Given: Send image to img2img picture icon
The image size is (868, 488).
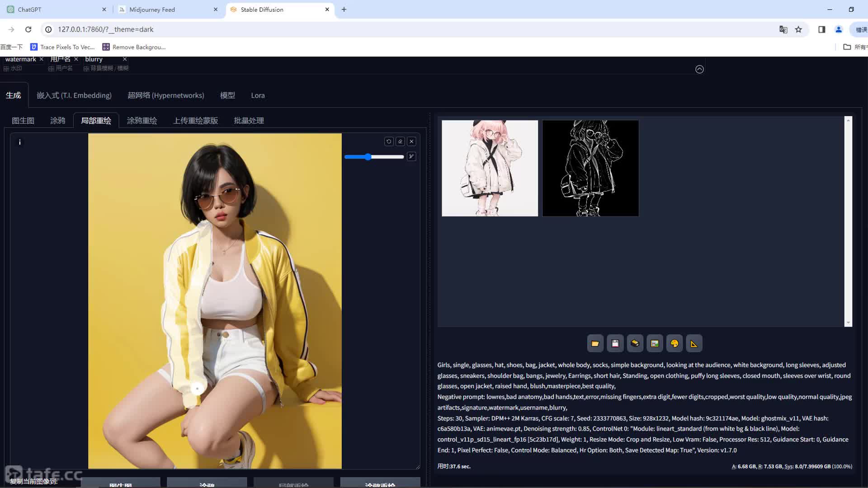Looking at the screenshot, I should (x=655, y=343).
